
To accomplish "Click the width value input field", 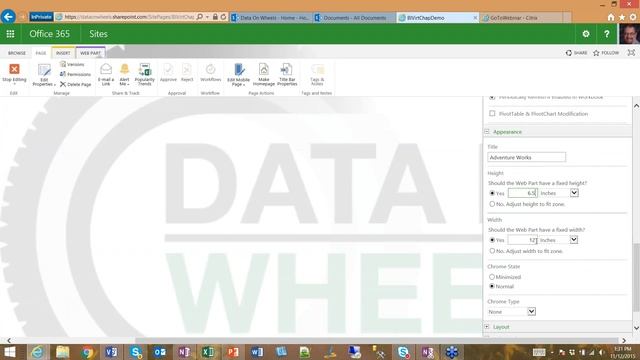I will point(522,240).
